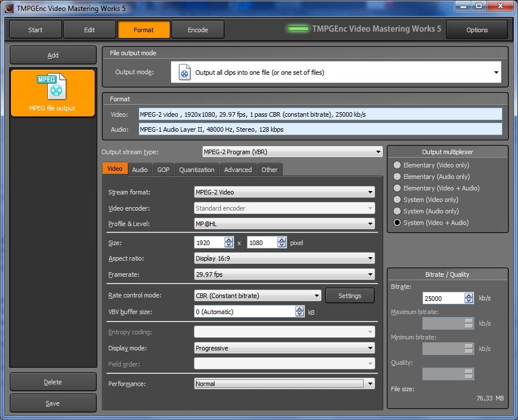This screenshot has width=518, height=420.
Task: Switch to the Advanced tab
Action: 238,170
